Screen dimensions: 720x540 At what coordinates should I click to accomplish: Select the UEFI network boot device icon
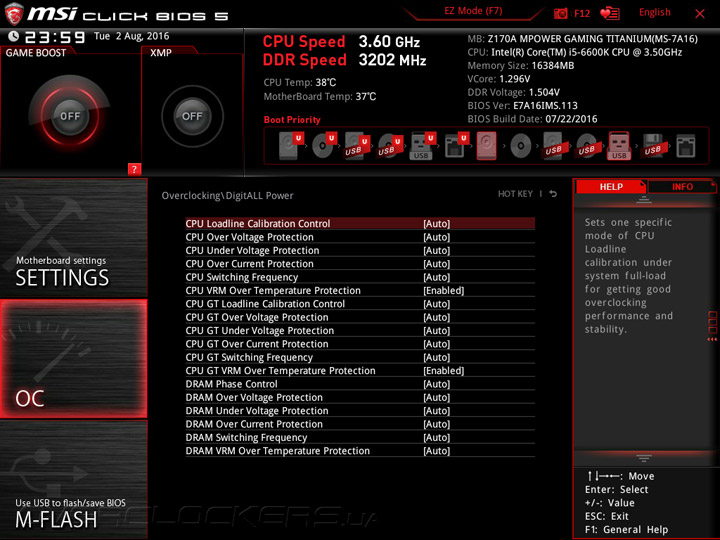point(456,146)
